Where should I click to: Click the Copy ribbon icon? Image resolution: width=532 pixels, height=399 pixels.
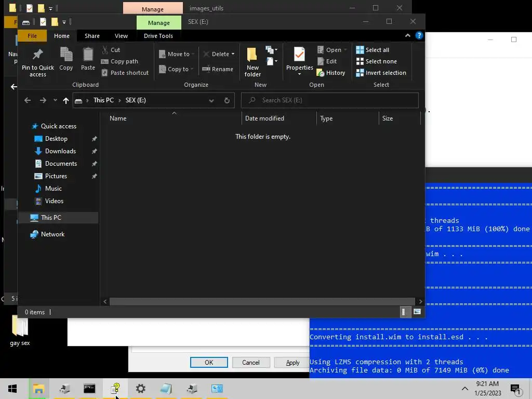66,54
